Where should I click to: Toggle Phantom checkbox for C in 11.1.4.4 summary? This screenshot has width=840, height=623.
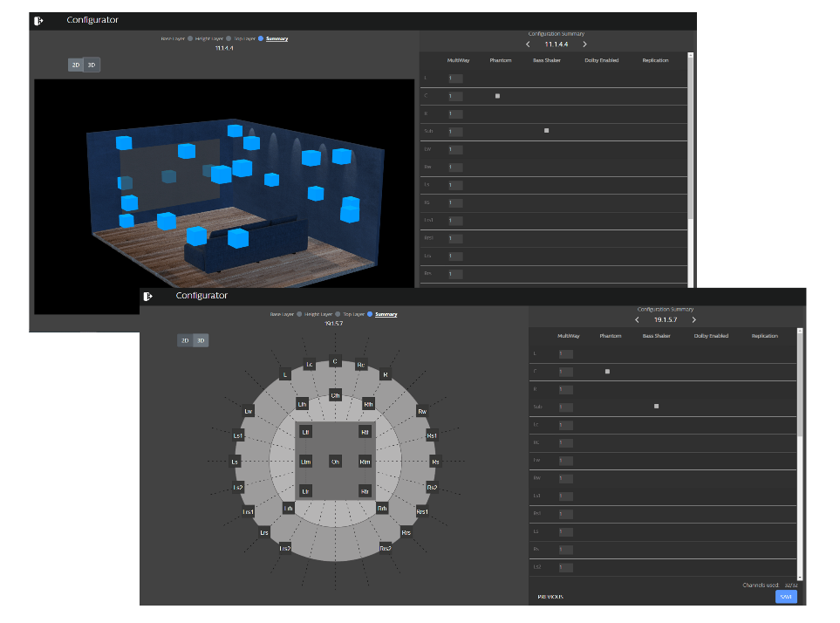(x=497, y=95)
